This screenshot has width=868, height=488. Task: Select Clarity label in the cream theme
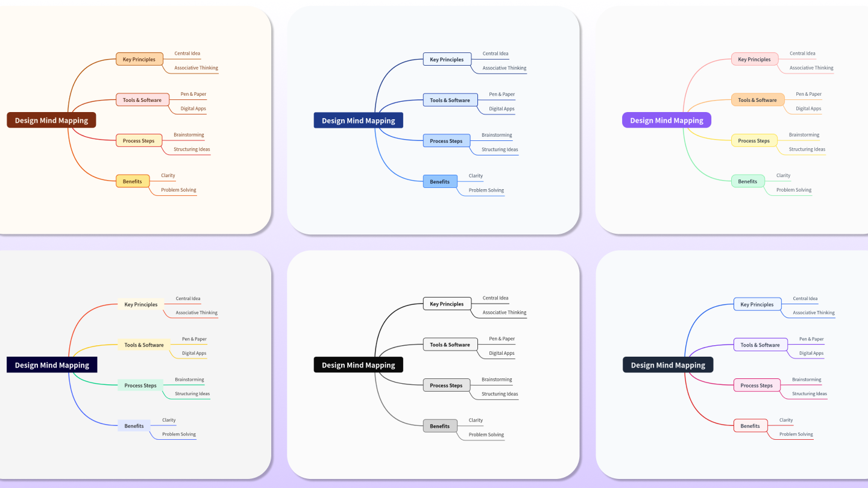[168, 175]
